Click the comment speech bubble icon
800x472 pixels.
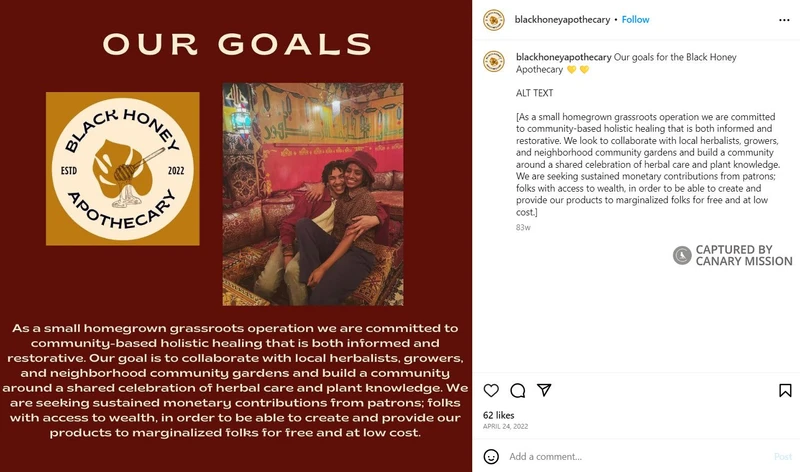[x=518, y=390]
